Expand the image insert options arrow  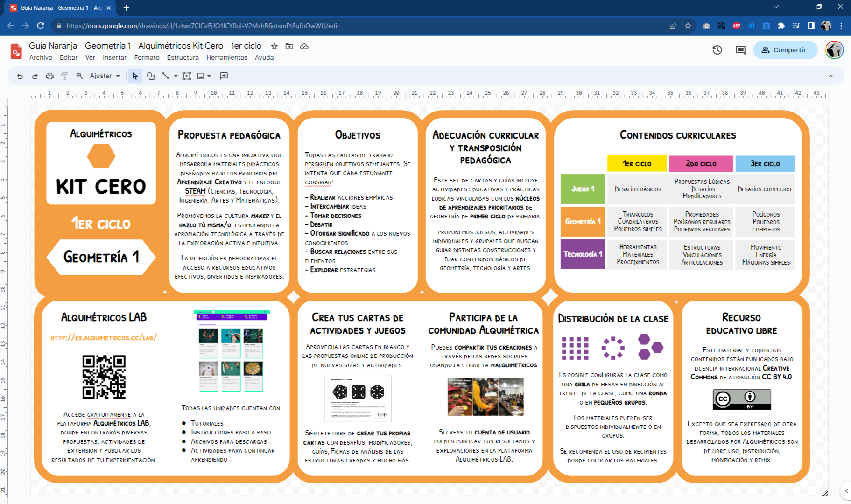coord(209,76)
